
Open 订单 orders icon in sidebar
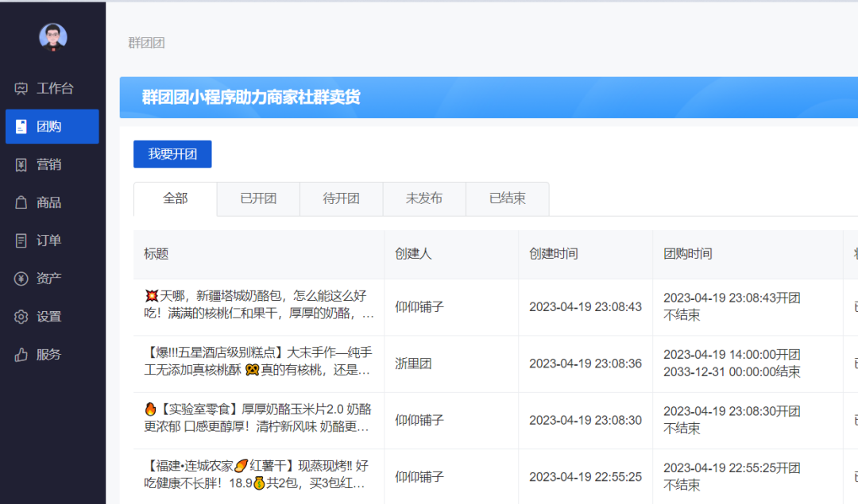coord(21,240)
